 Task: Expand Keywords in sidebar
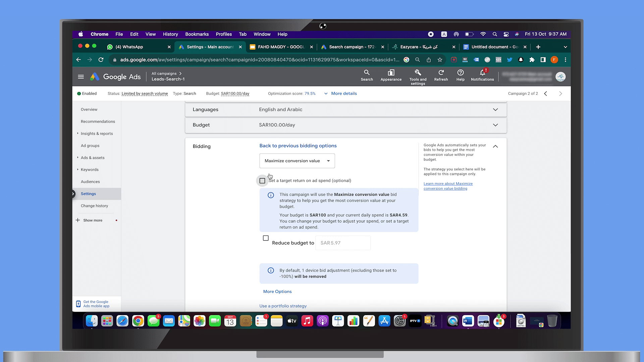[x=78, y=170]
